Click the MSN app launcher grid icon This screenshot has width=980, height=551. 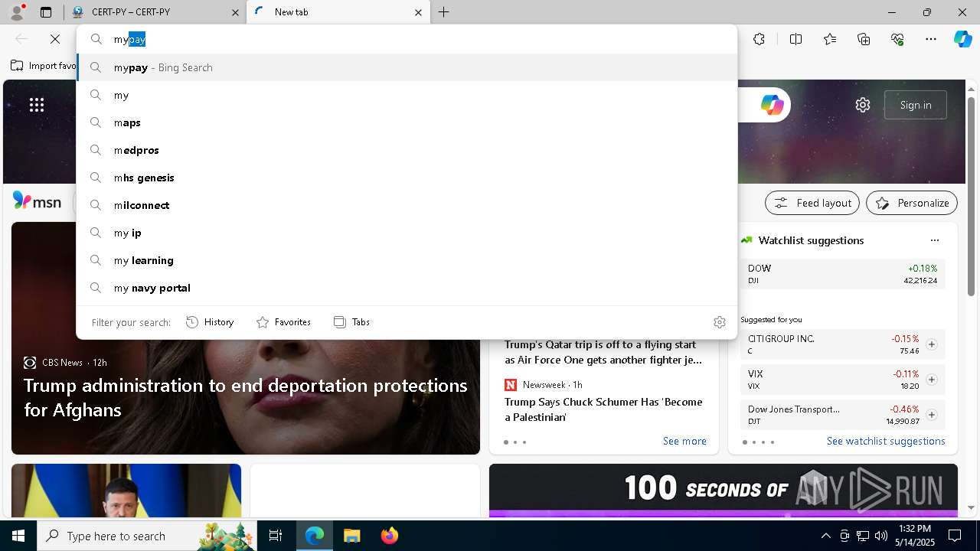[37, 105]
